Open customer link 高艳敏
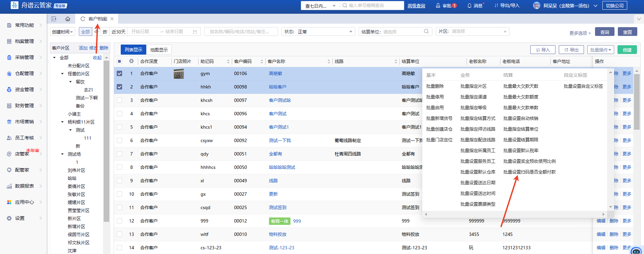Viewport: 644px width, 254px height. [275, 73]
